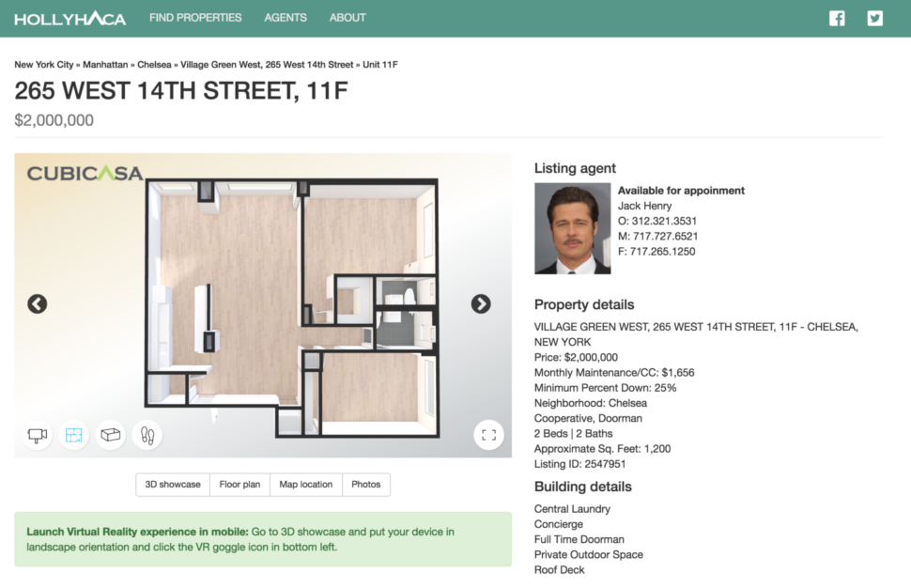Switch to 3D box view icon

click(x=111, y=435)
